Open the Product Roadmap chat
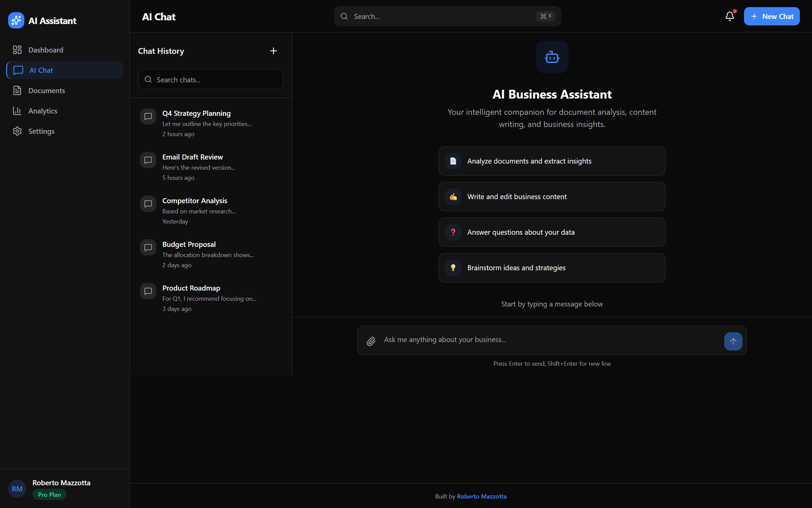The height and width of the screenshot is (508, 812). point(210,298)
